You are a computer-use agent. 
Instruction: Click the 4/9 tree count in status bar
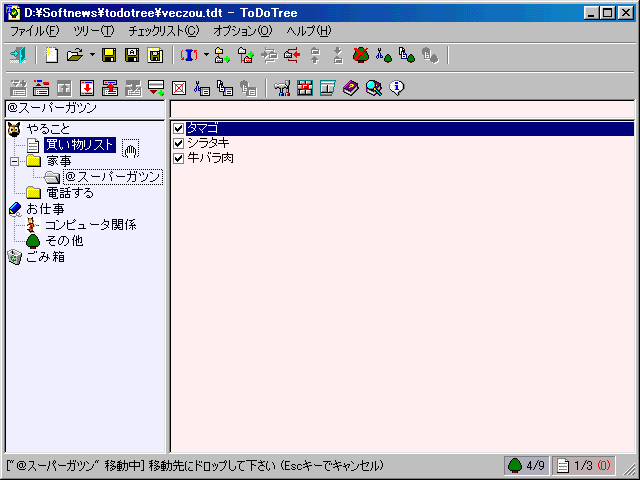click(x=535, y=465)
